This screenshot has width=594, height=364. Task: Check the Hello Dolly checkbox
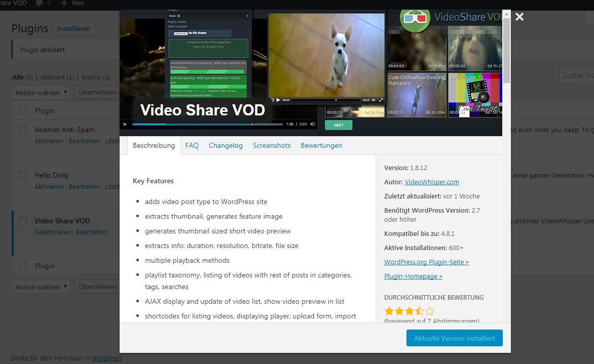[23, 175]
